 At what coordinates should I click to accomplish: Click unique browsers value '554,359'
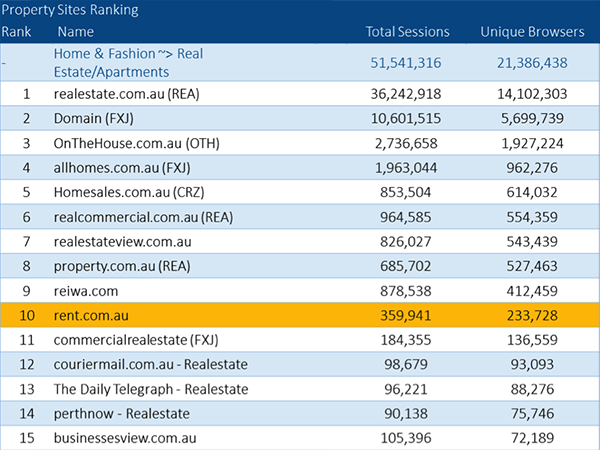point(532,217)
